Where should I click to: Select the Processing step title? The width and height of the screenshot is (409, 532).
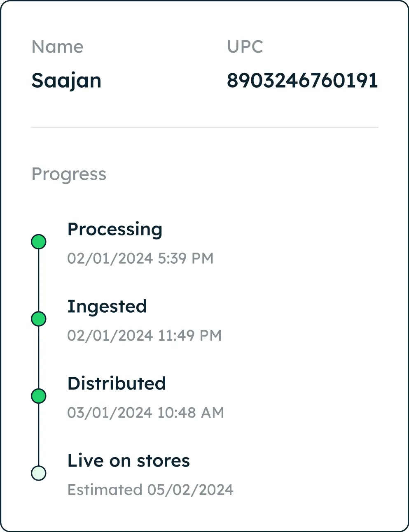115,230
